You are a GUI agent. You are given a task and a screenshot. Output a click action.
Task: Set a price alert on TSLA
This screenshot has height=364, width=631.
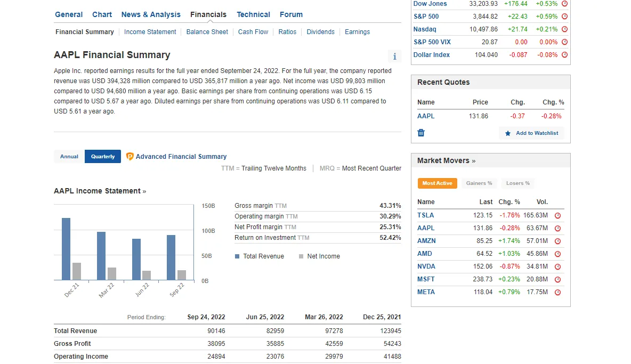(x=558, y=215)
